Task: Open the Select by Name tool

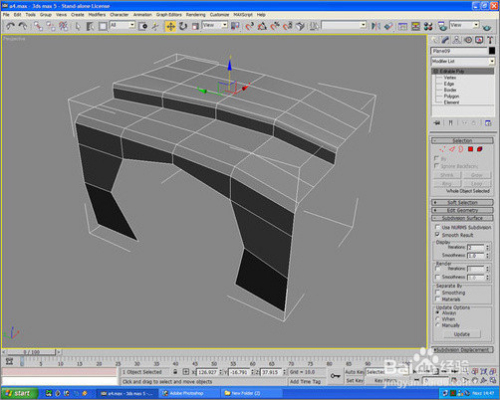Action: (90, 26)
